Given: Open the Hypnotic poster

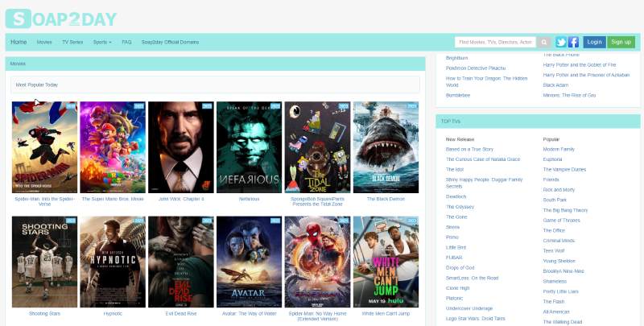Looking at the screenshot, I should (113, 262).
